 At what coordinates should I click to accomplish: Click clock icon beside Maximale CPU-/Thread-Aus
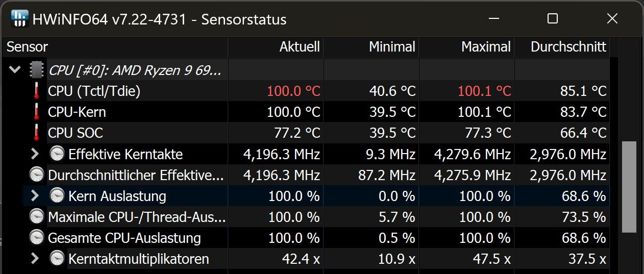36,217
